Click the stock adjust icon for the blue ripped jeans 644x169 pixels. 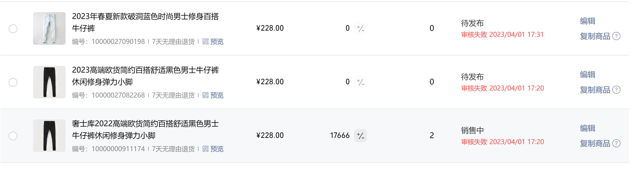click(x=360, y=28)
